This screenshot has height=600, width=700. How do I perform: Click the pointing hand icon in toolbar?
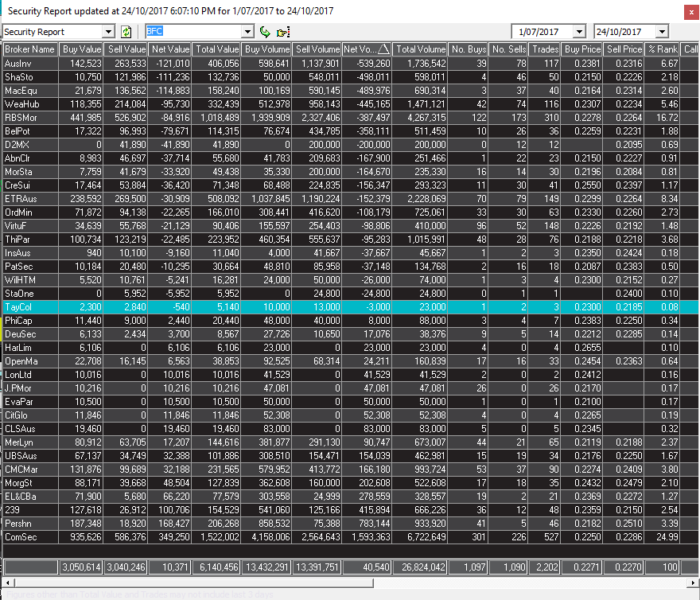(283, 32)
